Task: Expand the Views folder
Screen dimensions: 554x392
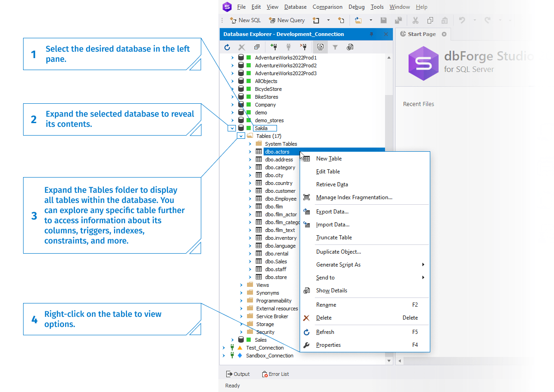Action: click(241, 285)
